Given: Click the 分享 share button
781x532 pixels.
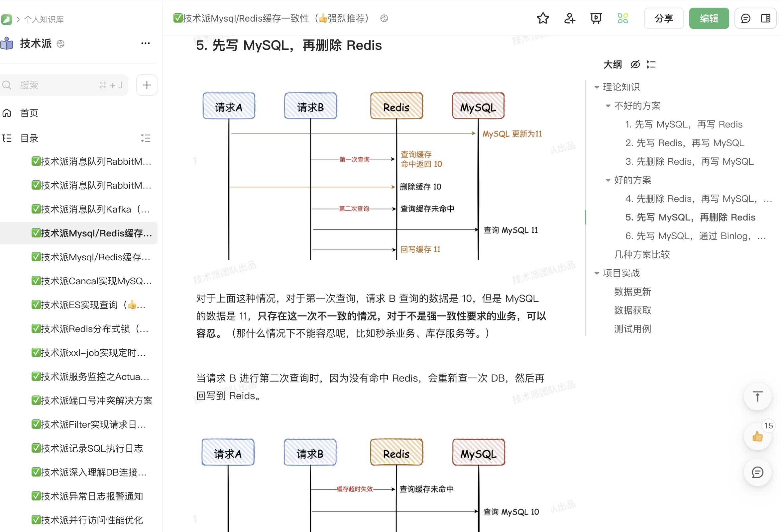Looking at the screenshot, I should (x=664, y=18).
